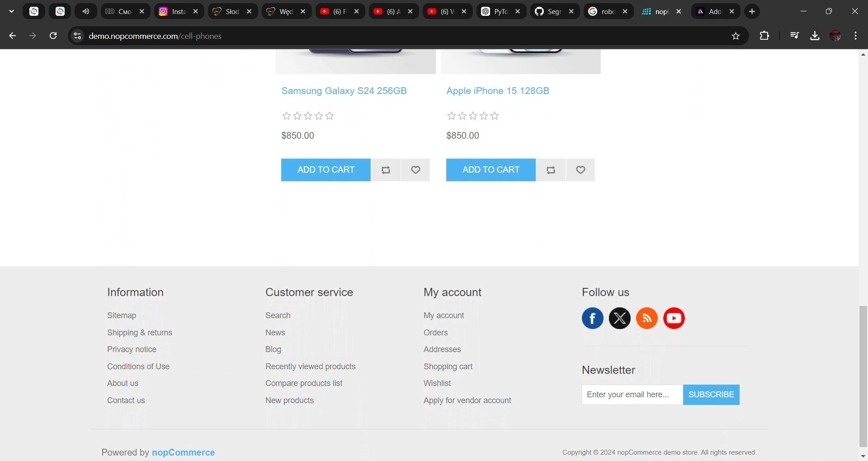Open the Addresses link
Screen dimensions: 868x461
(x=442, y=349)
